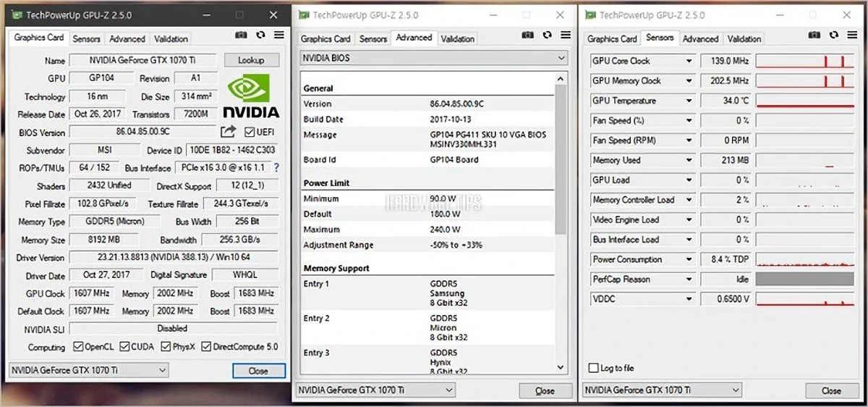This screenshot has height=407, width=868.
Task: Open GPU selector dropdown in Sensors window
Action: [x=661, y=390]
